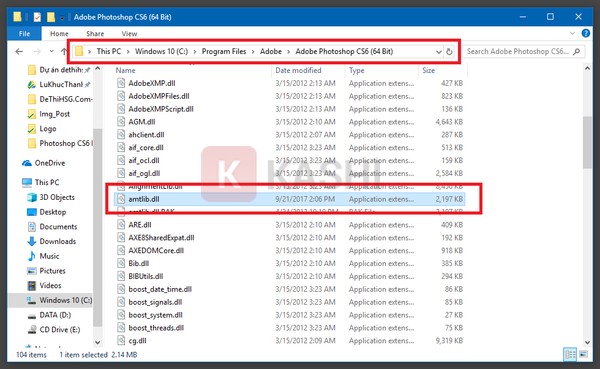Viewport: 600px width, 369px height.
Task: Go back with the Back arrow
Action: coord(19,51)
